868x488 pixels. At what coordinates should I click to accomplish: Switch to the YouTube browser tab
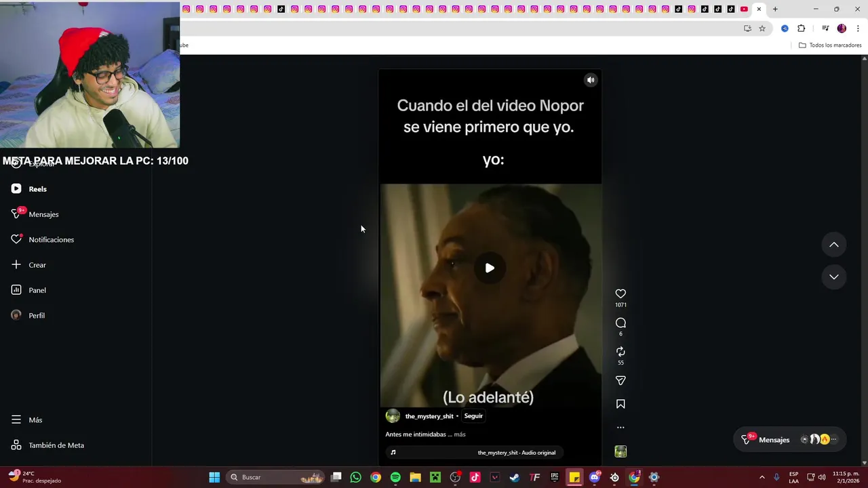click(x=744, y=9)
